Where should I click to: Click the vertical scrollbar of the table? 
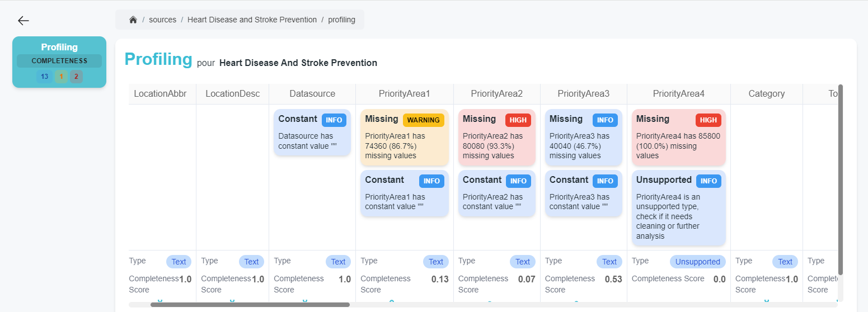[x=840, y=179]
